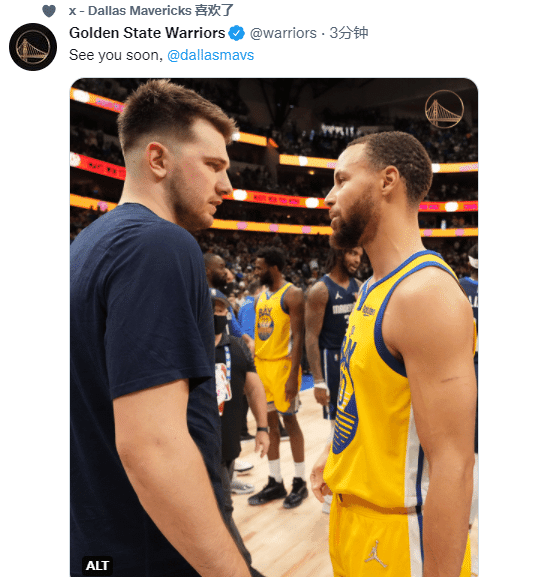The image size is (535, 577).
Task: Open the @dallasmavs mention link
Action: coord(210,55)
